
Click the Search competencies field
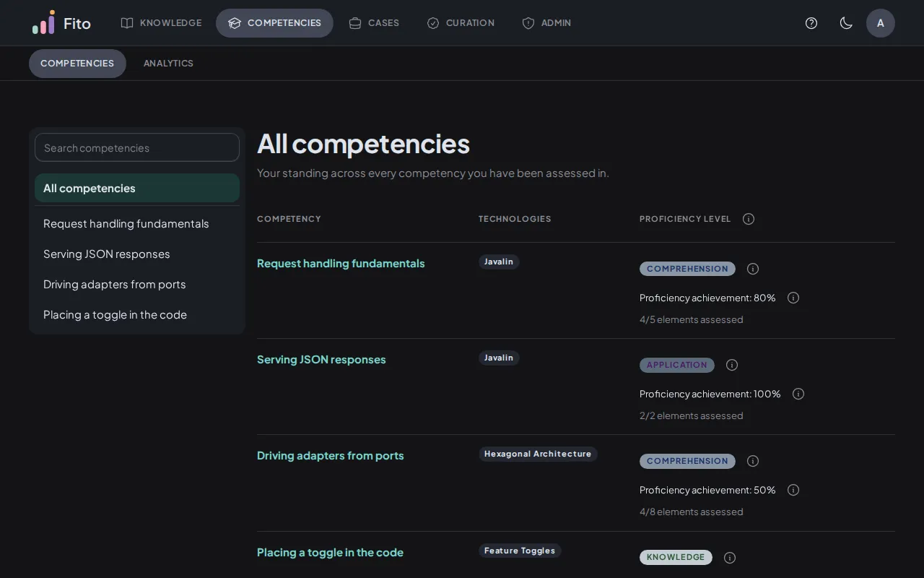[x=137, y=147]
